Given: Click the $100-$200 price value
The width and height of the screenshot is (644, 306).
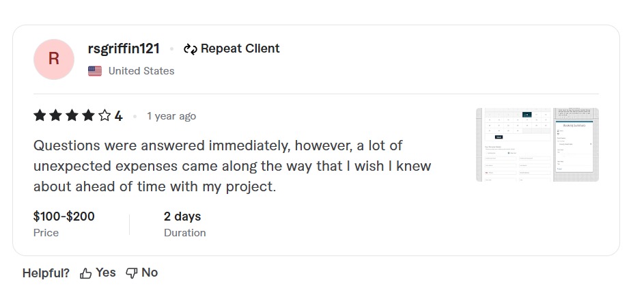Looking at the screenshot, I should (x=64, y=217).
